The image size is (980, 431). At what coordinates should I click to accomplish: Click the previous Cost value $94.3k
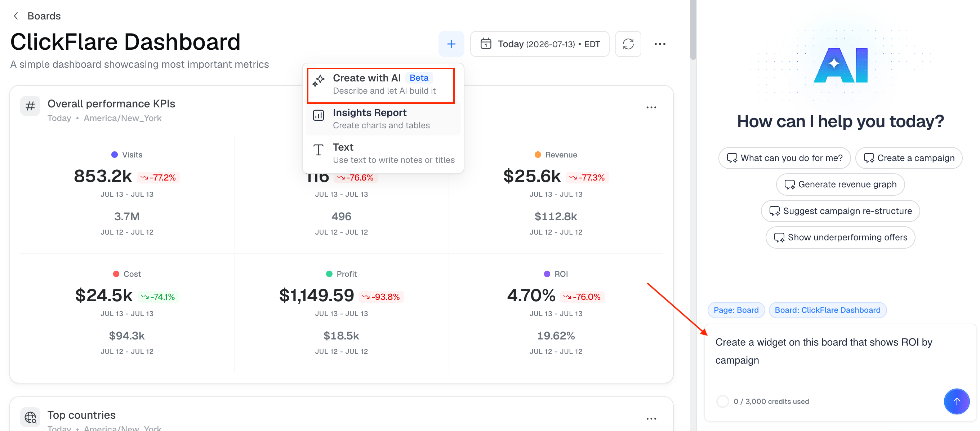point(127,336)
